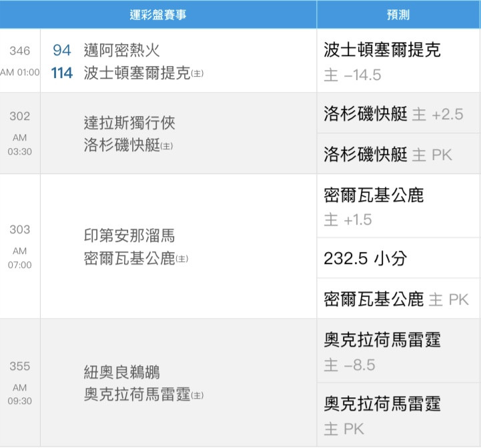Open the 紐奧良鵜鶘 team name
Image resolution: width=481 pixels, height=448 pixels.
click(x=122, y=372)
